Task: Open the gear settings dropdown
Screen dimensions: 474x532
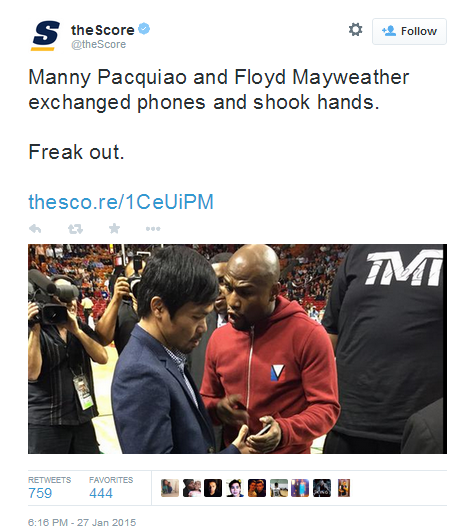Action: [356, 30]
